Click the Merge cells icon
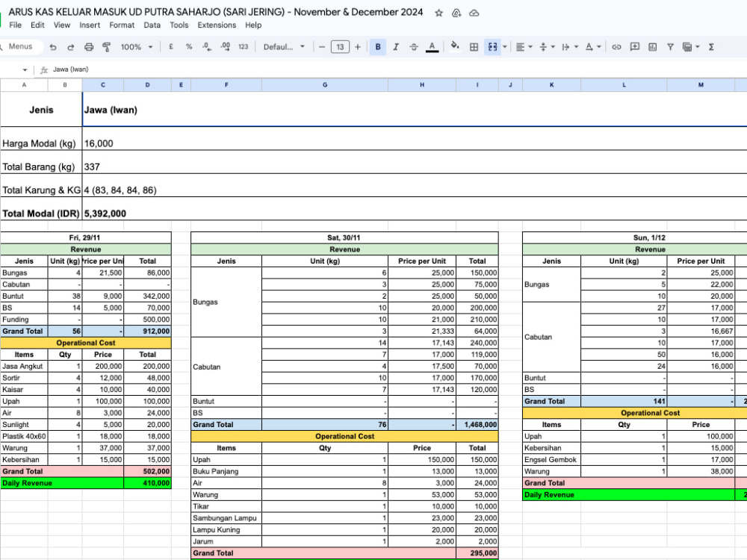This screenshot has width=747, height=560. [492, 46]
